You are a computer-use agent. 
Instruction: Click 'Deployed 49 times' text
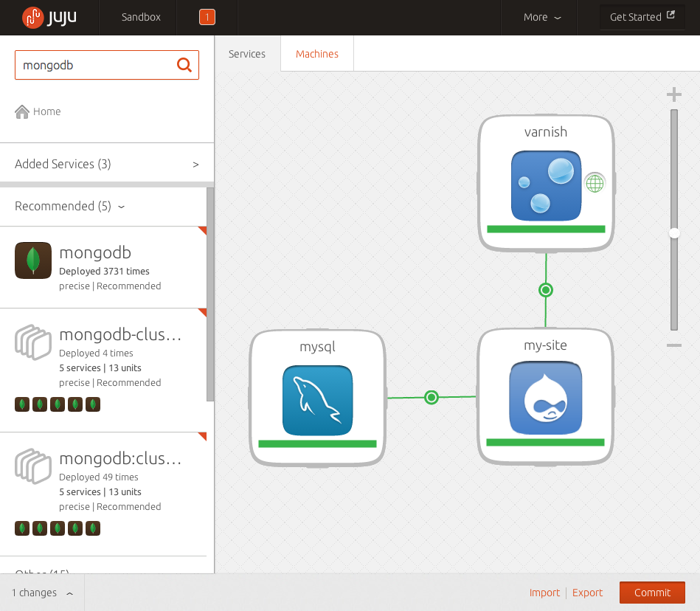coord(99,477)
